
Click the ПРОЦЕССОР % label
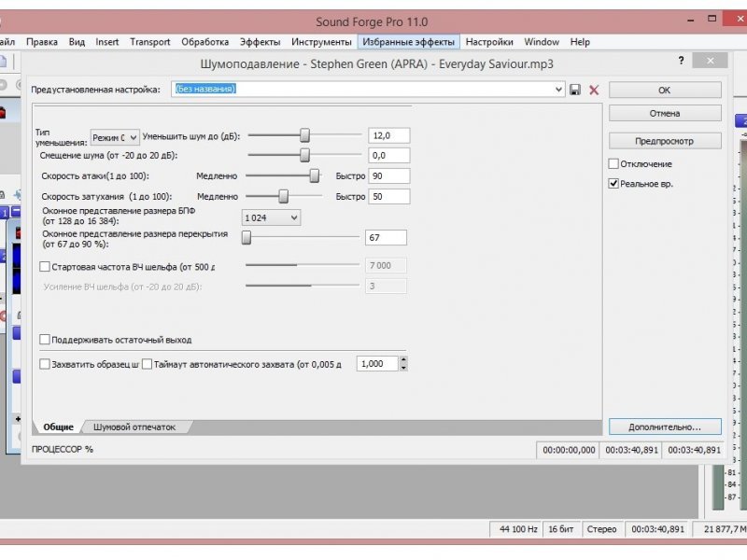[x=63, y=449]
